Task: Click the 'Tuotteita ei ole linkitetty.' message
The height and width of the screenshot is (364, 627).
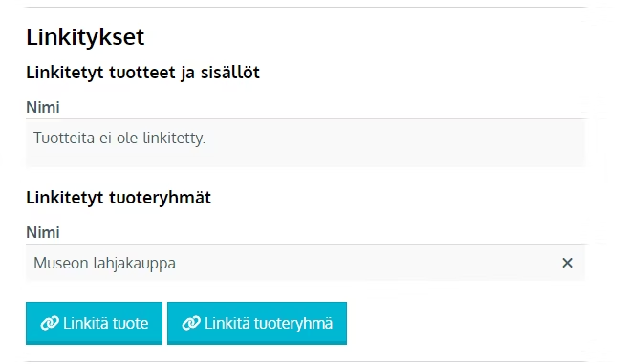Action: pos(119,138)
